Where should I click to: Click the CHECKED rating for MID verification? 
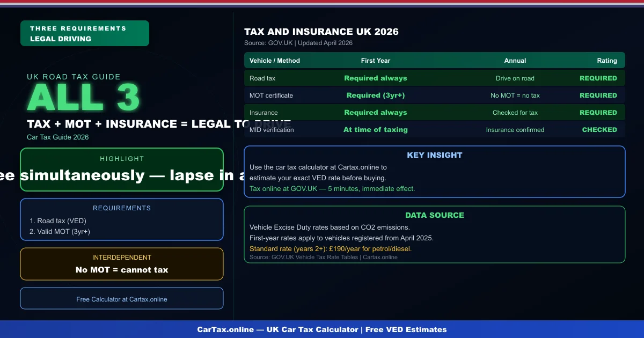point(599,129)
